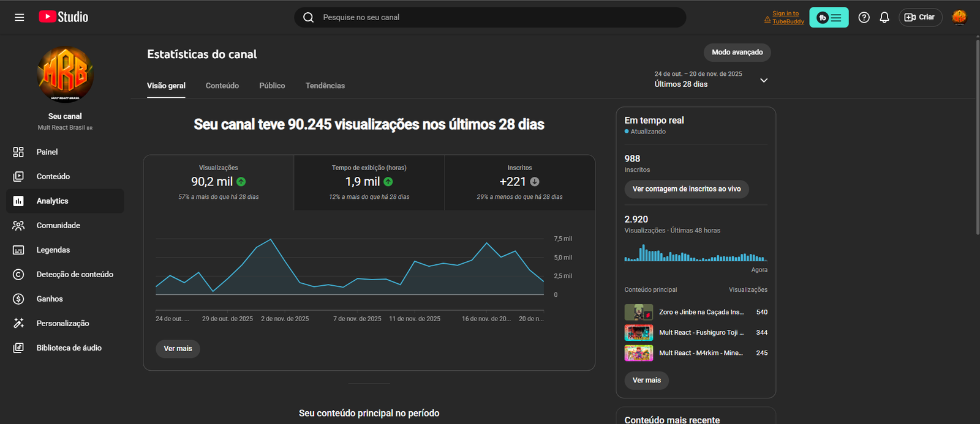The width and height of the screenshot is (980, 424).
Task: Switch to the Público tab
Action: (x=272, y=86)
